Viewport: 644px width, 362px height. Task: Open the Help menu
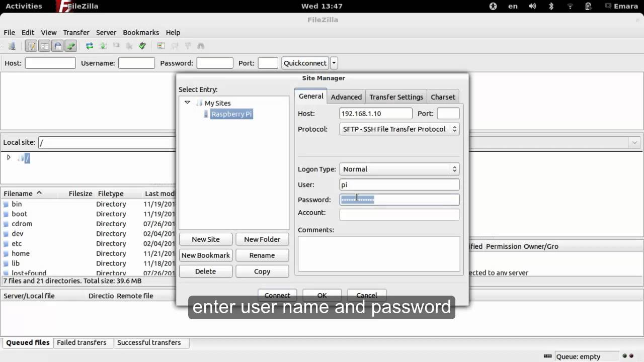click(x=173, y=32)
